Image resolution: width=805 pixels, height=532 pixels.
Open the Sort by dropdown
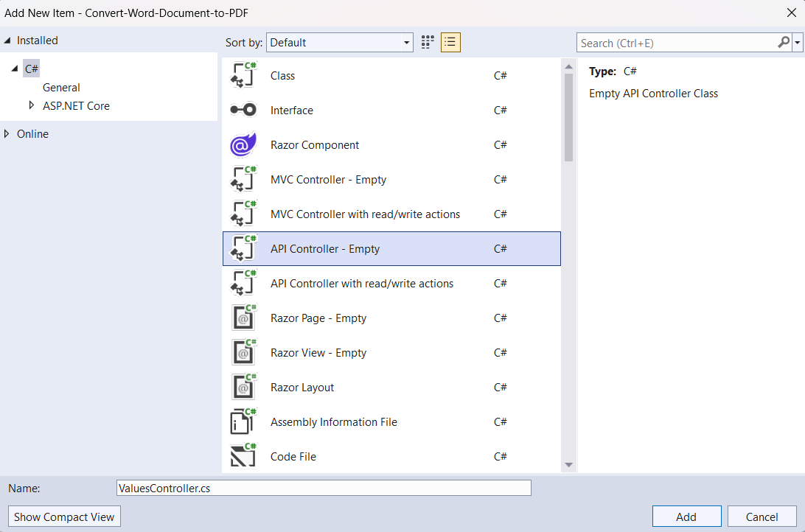(x=406, y=42)
